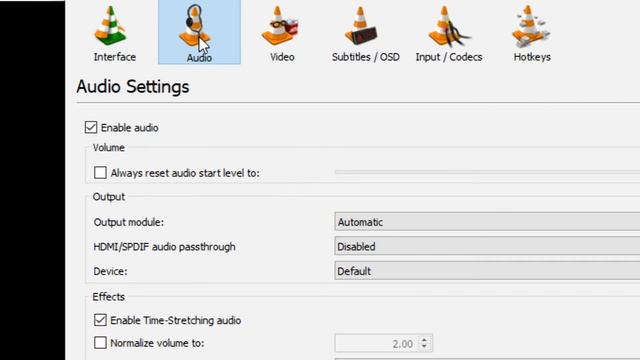This screenshot has width=640, height=360.
Task: Decrease normalize volume with down arrow
Action: click(424, 347)
